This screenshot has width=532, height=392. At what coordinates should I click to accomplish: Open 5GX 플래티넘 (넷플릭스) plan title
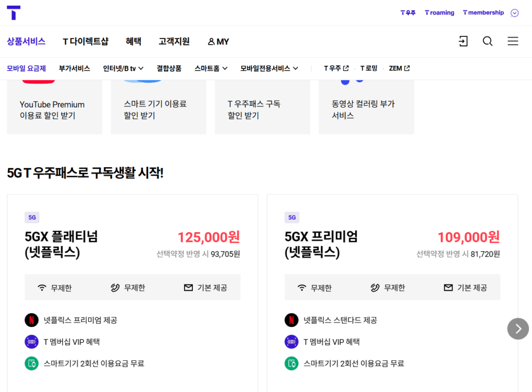click(61, 245)
